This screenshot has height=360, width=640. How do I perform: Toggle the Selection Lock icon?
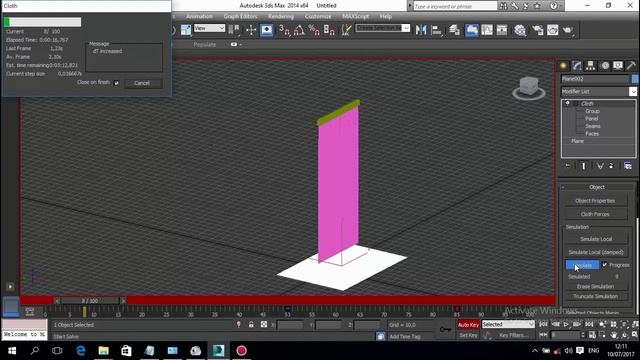[x=251, y=324]
